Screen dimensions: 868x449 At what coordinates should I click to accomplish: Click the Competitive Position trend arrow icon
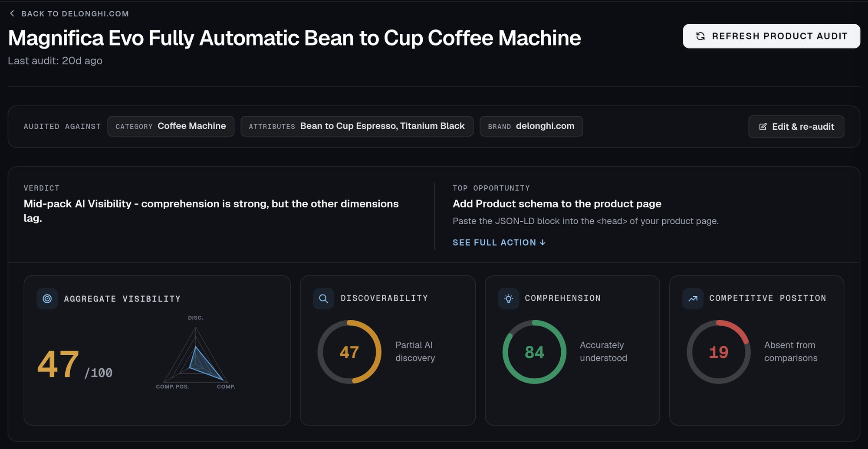pos(693,298)
